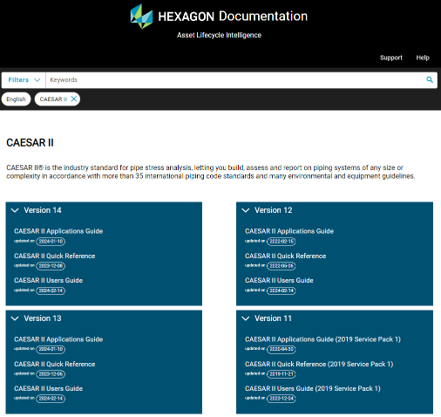This screenshot has width=441, height=417.
Task: Open the Filters dropdown
Action: point(24,80)
